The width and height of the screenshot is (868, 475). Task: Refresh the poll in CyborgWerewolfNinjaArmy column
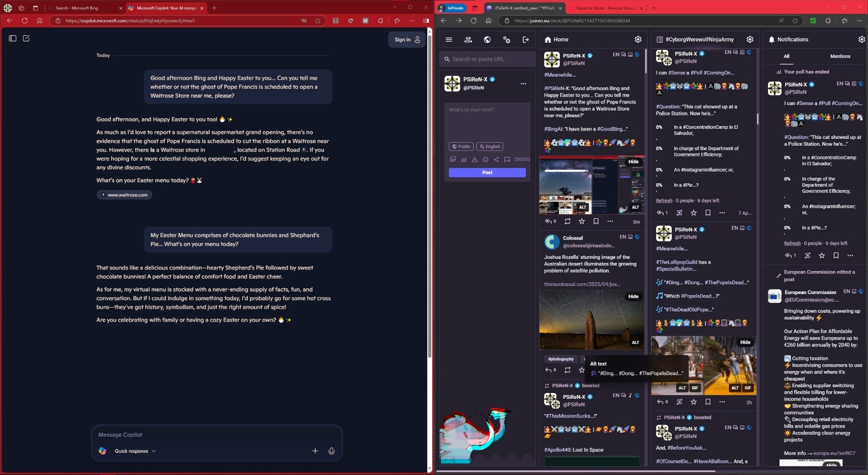(664, 201)
